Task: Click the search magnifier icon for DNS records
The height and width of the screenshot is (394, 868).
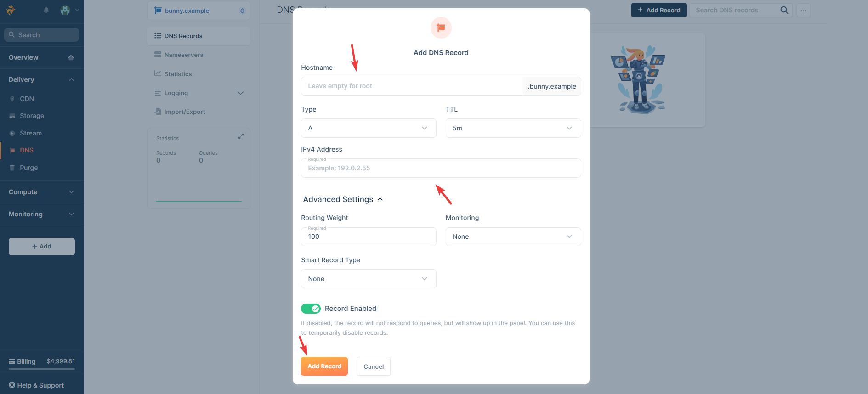Action: (784, 10)
